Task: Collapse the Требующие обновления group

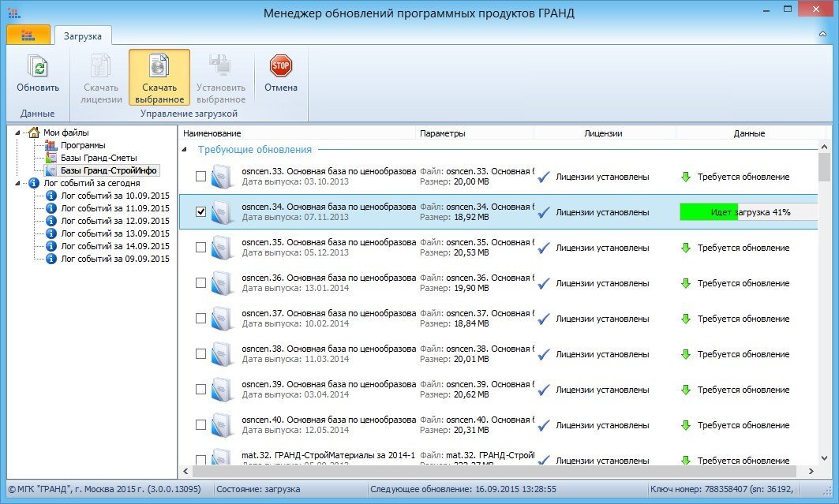Action: (x=185, y=149)
